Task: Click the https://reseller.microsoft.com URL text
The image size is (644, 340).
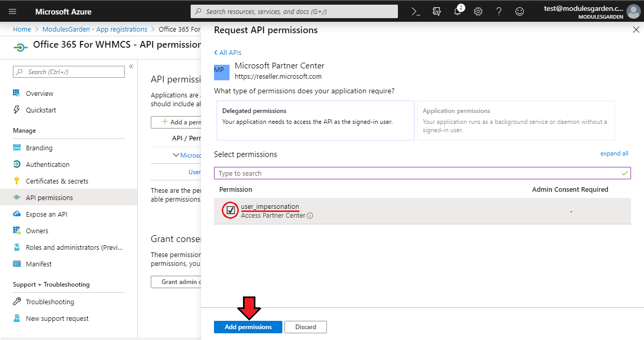Action: [x=278, y=76]
